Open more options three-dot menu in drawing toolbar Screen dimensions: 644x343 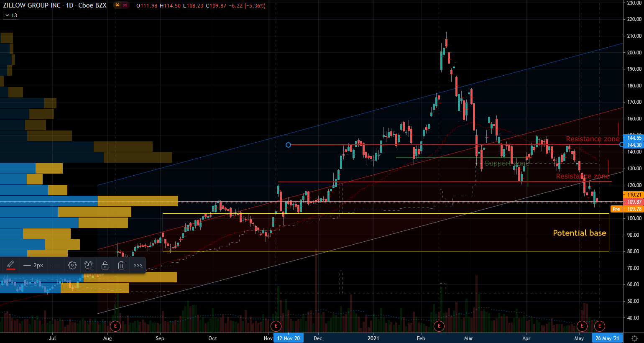click(x=138, y=265)
